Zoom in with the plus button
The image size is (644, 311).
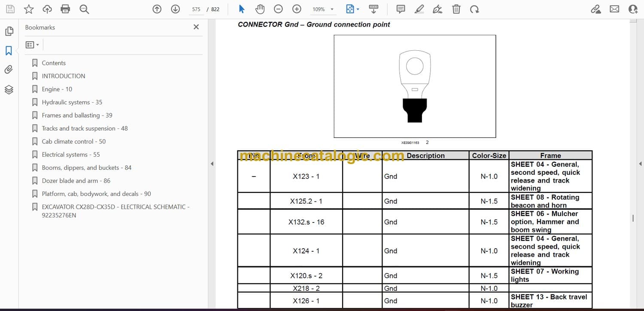297,9
